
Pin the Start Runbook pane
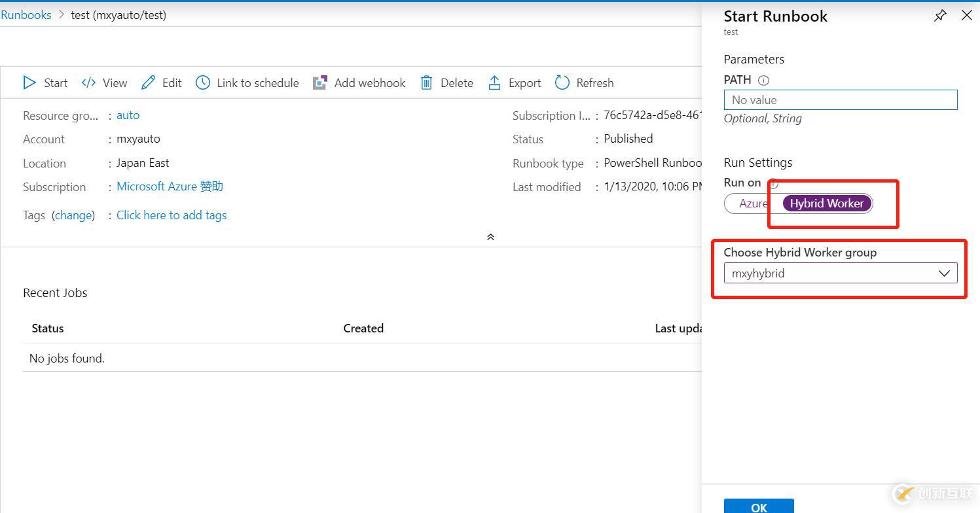[940, 15]
